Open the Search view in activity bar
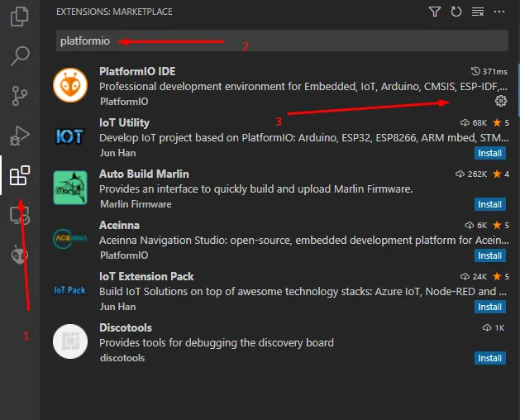520x420 pixels. point(20,55)
